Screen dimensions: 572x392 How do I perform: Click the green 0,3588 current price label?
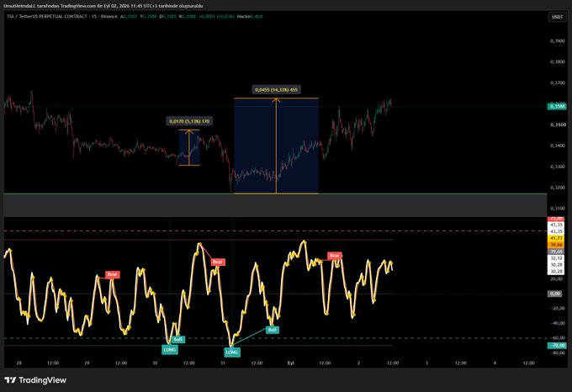(x=557, y=107)
